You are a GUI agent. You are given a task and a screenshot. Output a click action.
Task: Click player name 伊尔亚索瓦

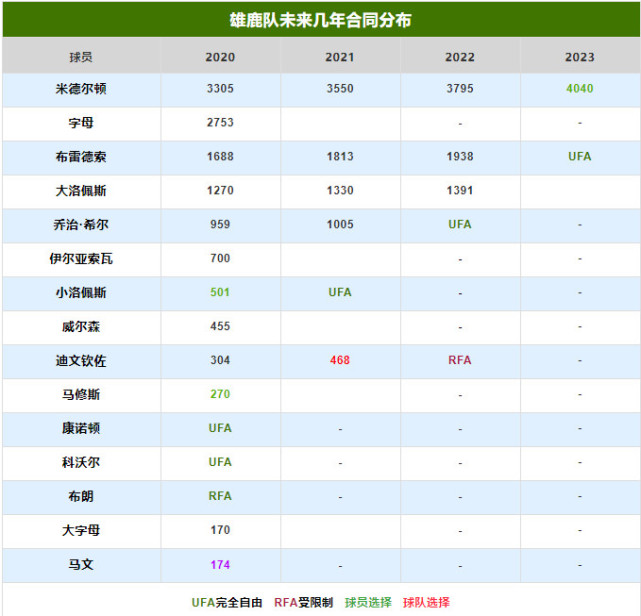click(x=81, y=258)
